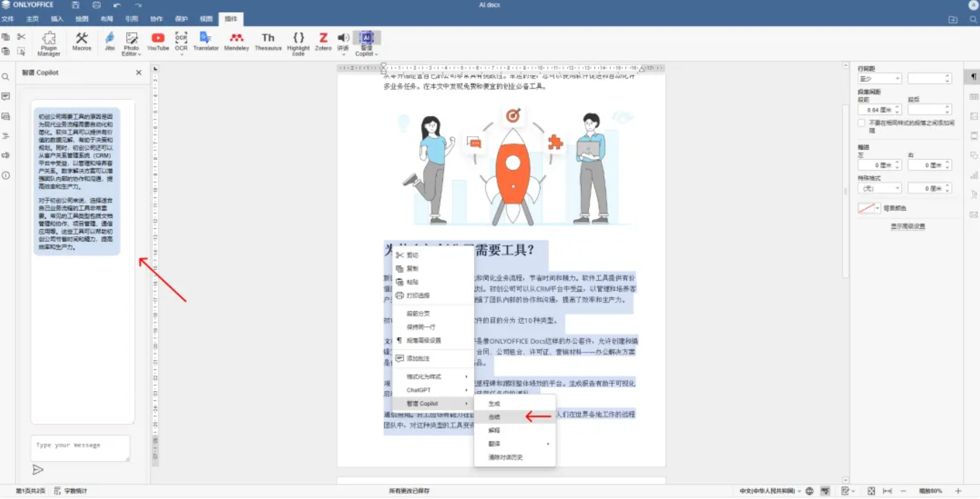
Task: Open word count in status bar
Action: point(71,491)
